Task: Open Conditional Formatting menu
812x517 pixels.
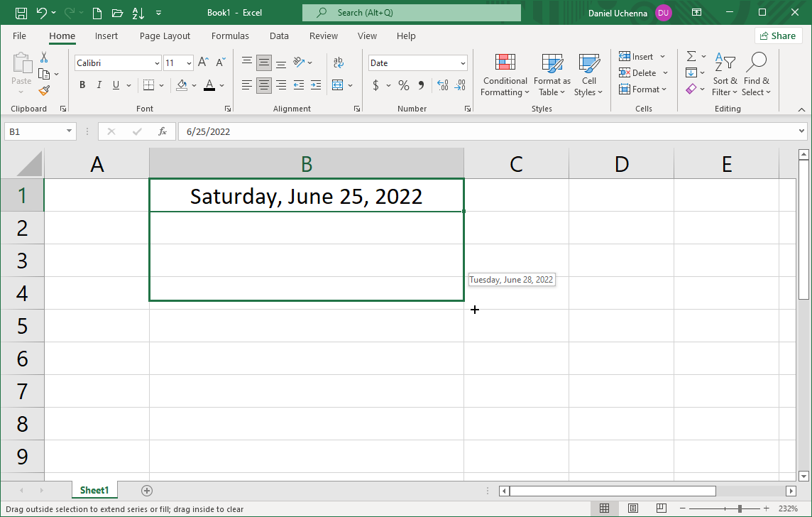Action: click(x=505, y=75)
